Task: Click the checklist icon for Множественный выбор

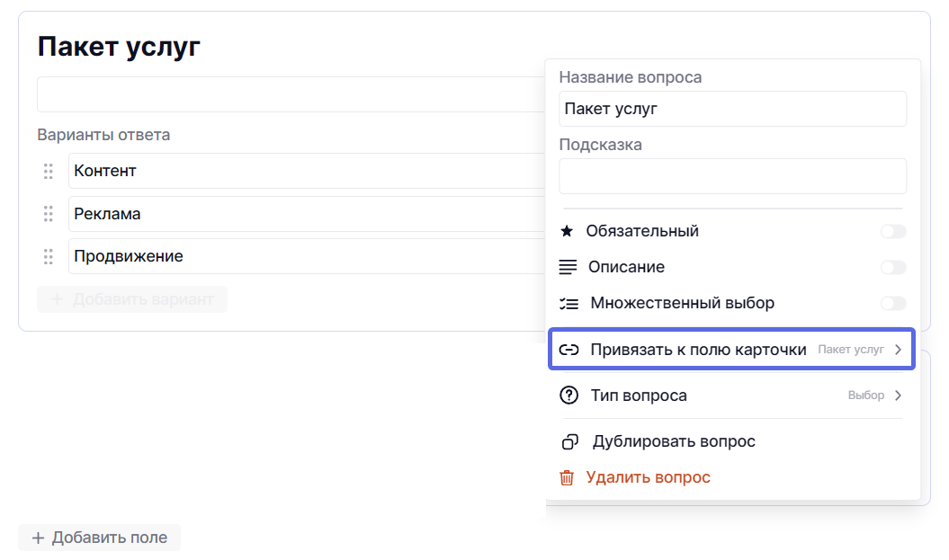Action: pyautogui.click(x=568, y=303)
